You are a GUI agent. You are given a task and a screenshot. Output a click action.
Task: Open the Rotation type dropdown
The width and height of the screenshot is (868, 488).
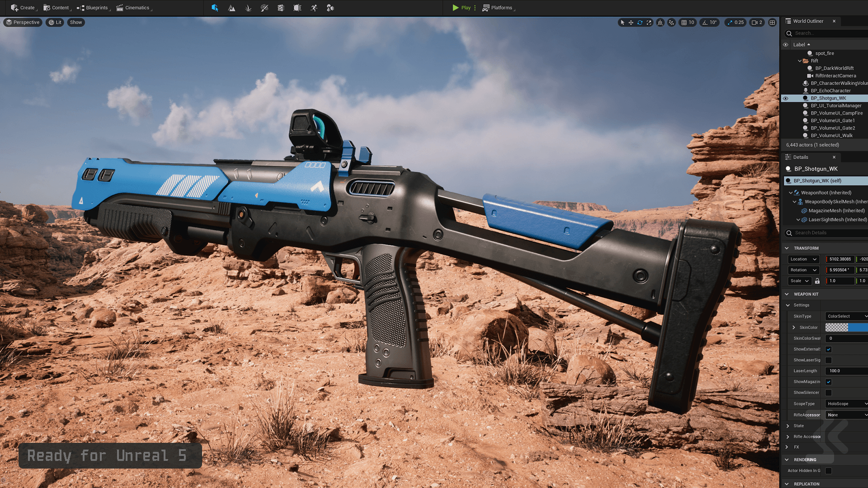[x=803, y=270]
